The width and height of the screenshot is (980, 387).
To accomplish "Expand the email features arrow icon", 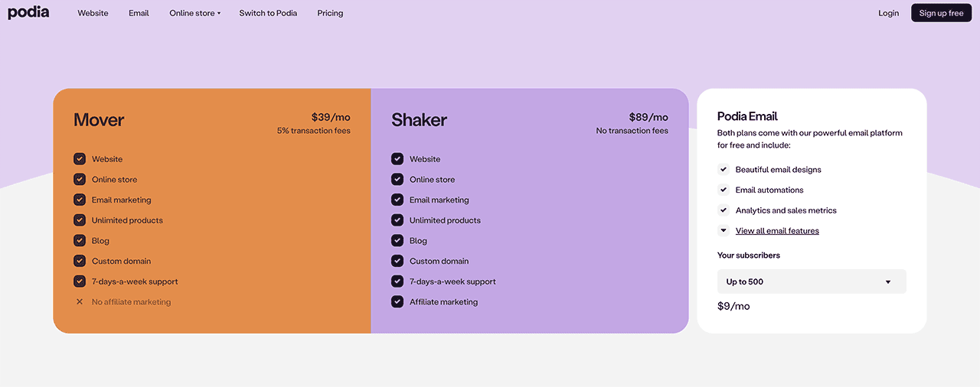I will point(724,231).
